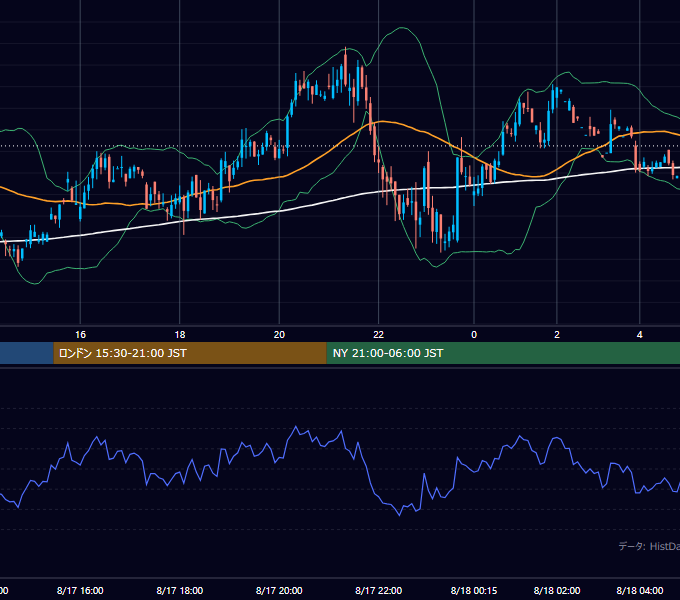Click the 8/17 20:00 time label
This screenshot has height=600, width=680.
(x=279, y=590)
